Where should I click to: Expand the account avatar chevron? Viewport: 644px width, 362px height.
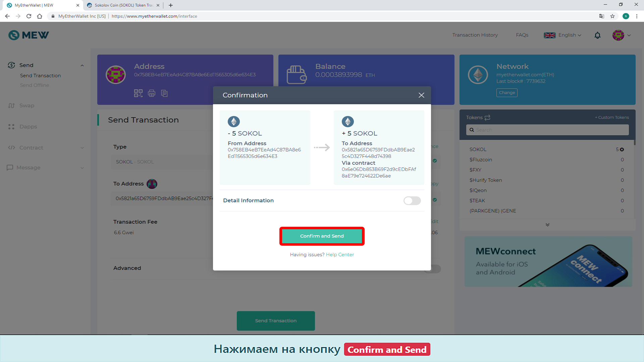click(629, 35)
